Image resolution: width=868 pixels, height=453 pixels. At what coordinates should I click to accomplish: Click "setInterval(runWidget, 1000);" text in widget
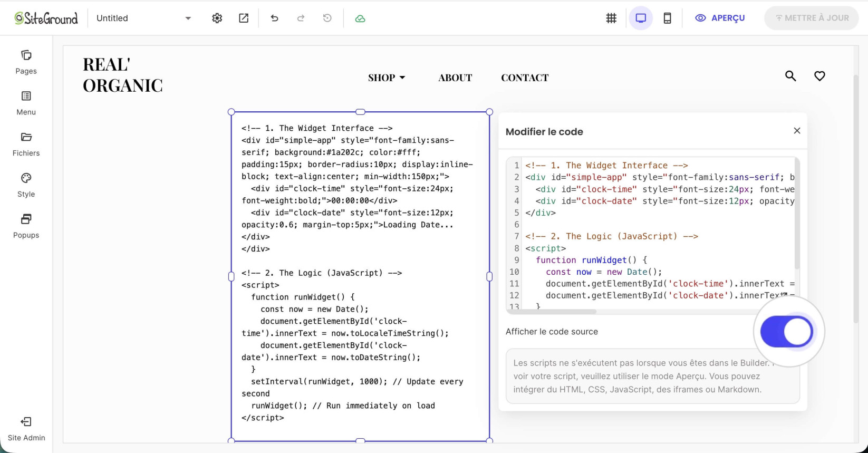(x=319, y=382)
